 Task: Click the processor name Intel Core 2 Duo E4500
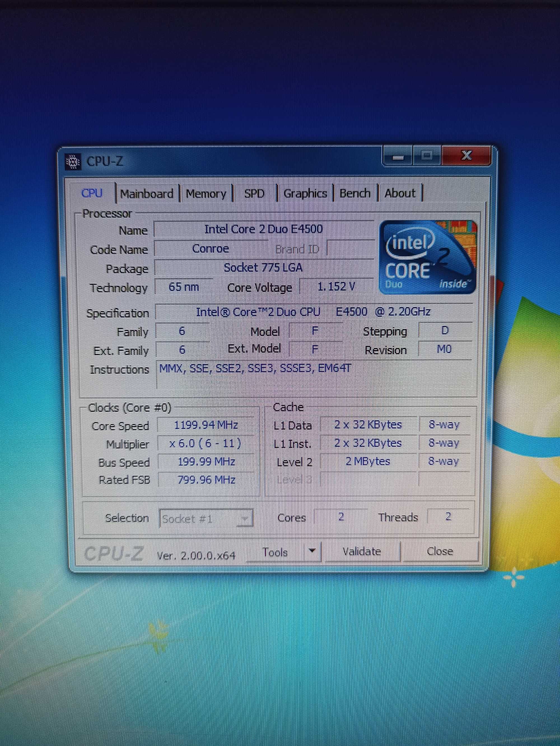[264, 229]
